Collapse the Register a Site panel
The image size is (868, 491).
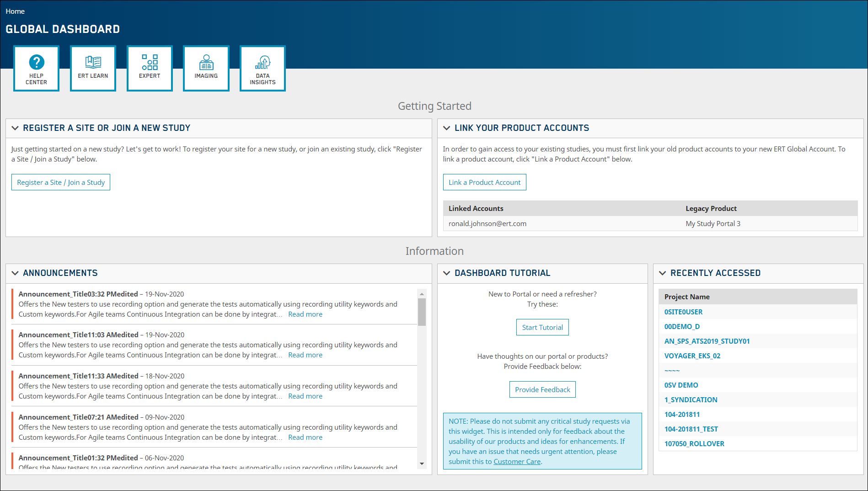pyautogui.click(x=15, y=128)
